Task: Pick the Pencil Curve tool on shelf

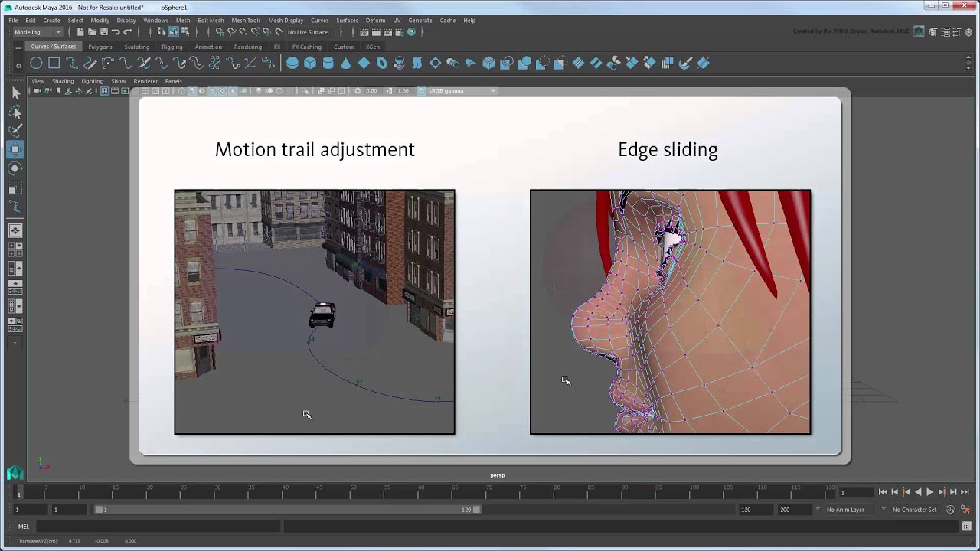Action: 90,63
